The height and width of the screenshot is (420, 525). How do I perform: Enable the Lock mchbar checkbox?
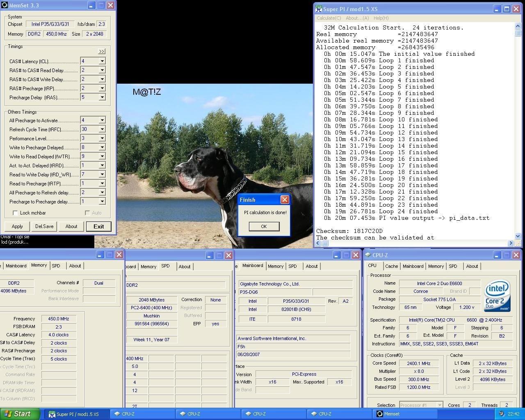tap(15, 213)
